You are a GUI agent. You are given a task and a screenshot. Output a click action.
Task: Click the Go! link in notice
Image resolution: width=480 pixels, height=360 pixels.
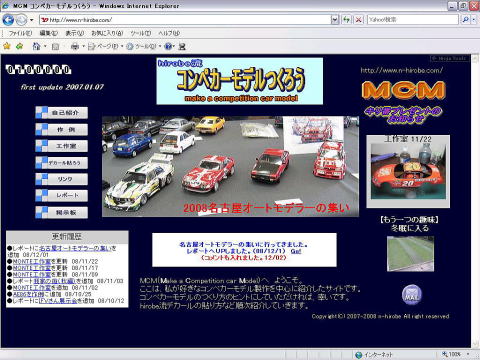pyautogui.click(x=296, y=251)
